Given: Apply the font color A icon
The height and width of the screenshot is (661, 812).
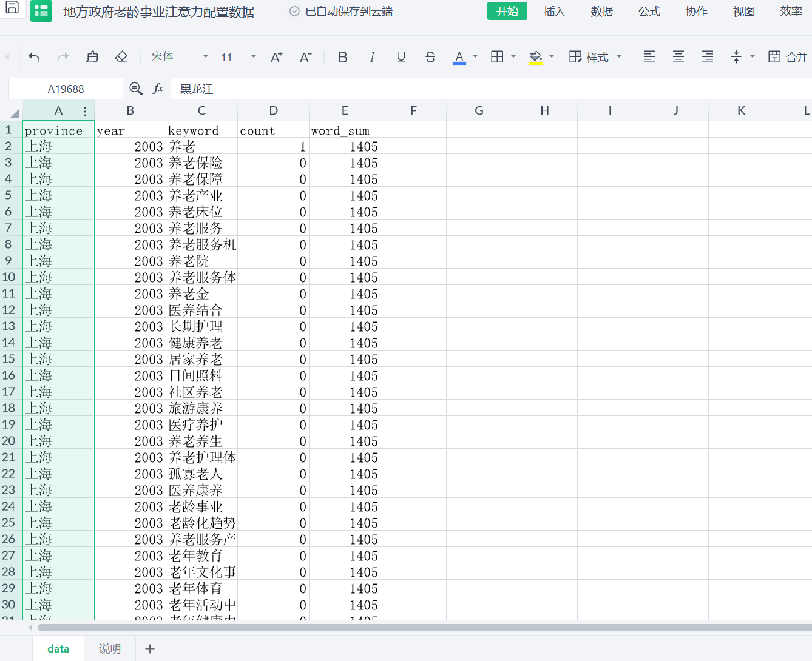Looking at the screenshot, I should pyautogui.click(x=459, y=58).
